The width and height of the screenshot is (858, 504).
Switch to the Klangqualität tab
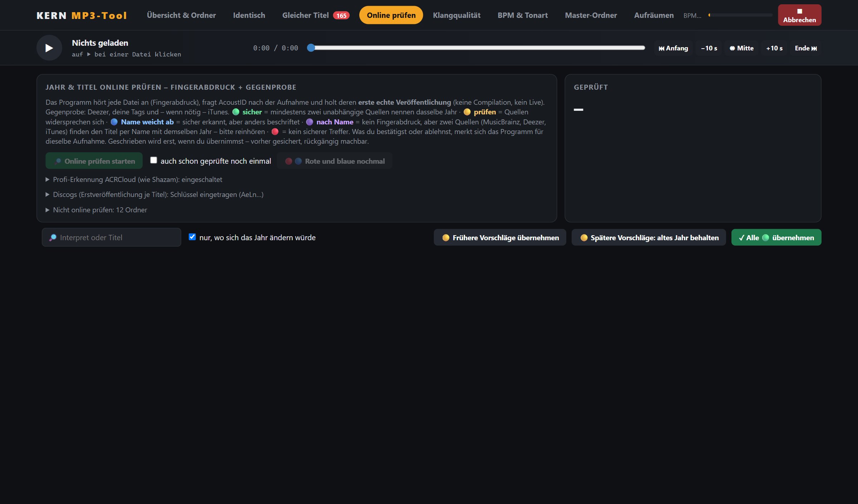tap(457, 15)
